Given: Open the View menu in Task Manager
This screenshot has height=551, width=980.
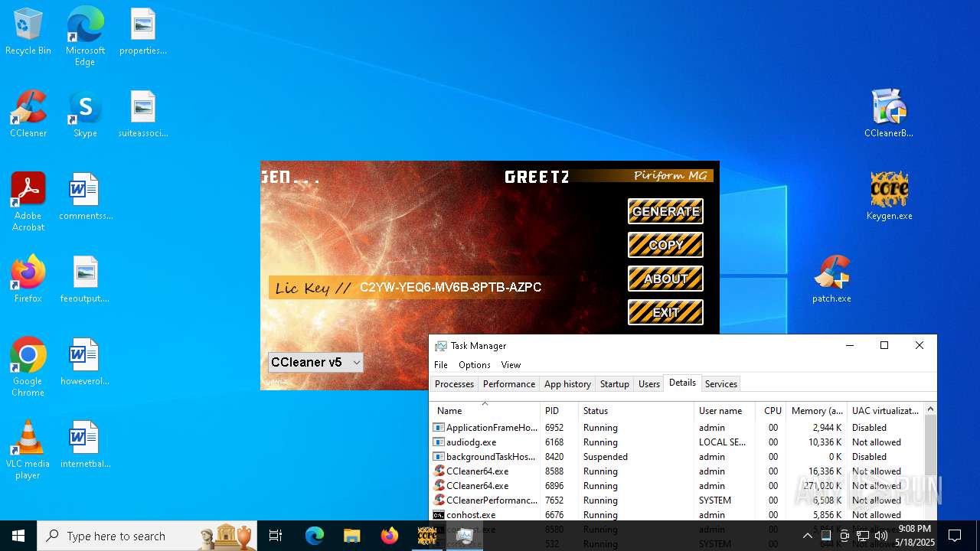Looking at the screenshot, I should pos(511,365).
